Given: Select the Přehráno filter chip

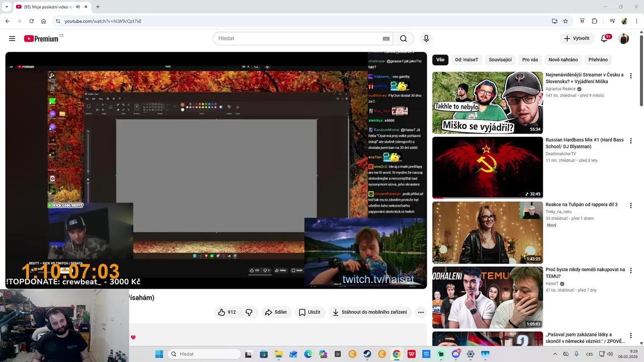Looking at the screenshot, I should pyautogui.click(x=598, y=60).
